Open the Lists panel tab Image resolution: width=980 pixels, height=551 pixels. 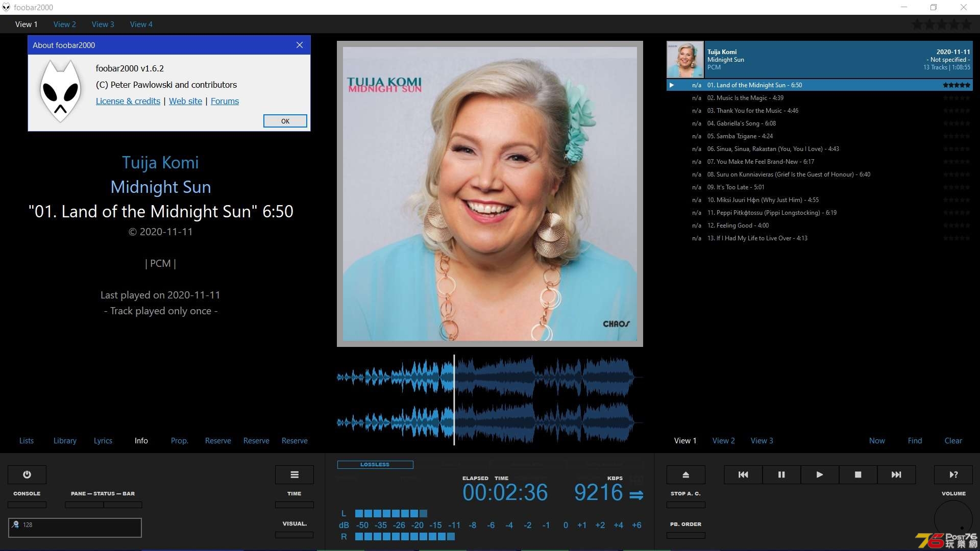(x=27, y=441)
